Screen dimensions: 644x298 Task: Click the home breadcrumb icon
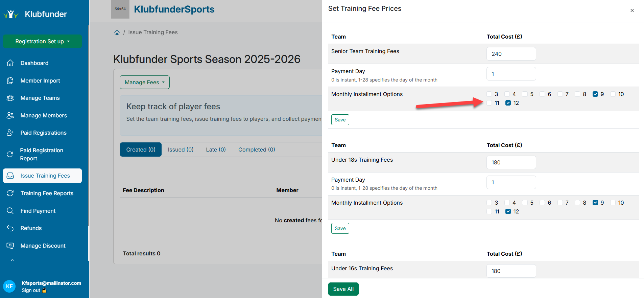pyautogui.click(x=117, y=32)
